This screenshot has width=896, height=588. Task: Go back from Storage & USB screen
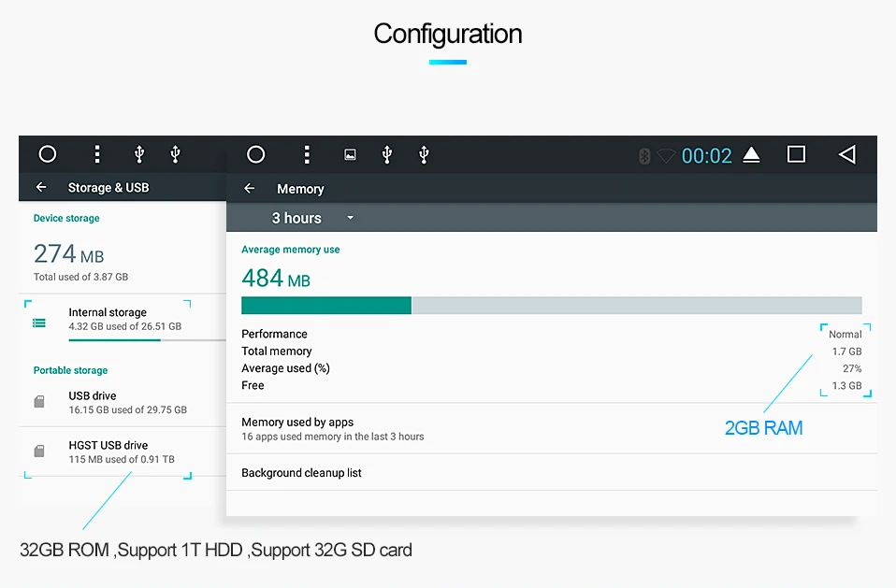(x=41, y=187)
